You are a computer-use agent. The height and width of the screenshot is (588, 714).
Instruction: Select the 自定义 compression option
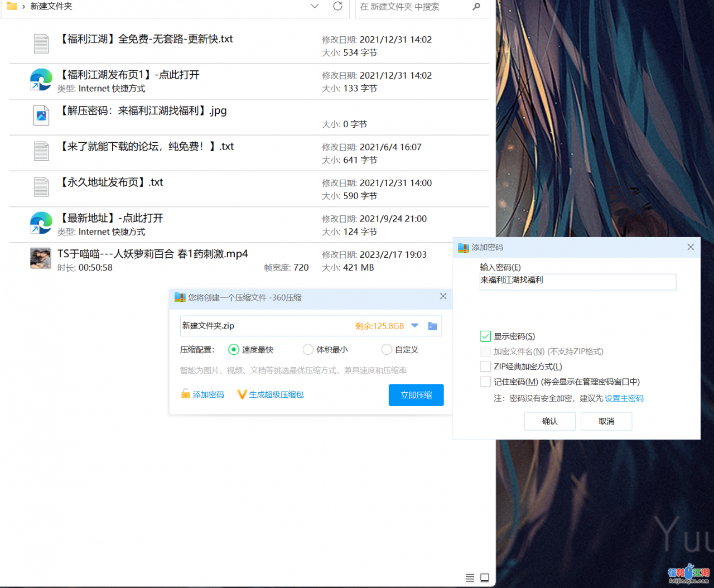387,350
